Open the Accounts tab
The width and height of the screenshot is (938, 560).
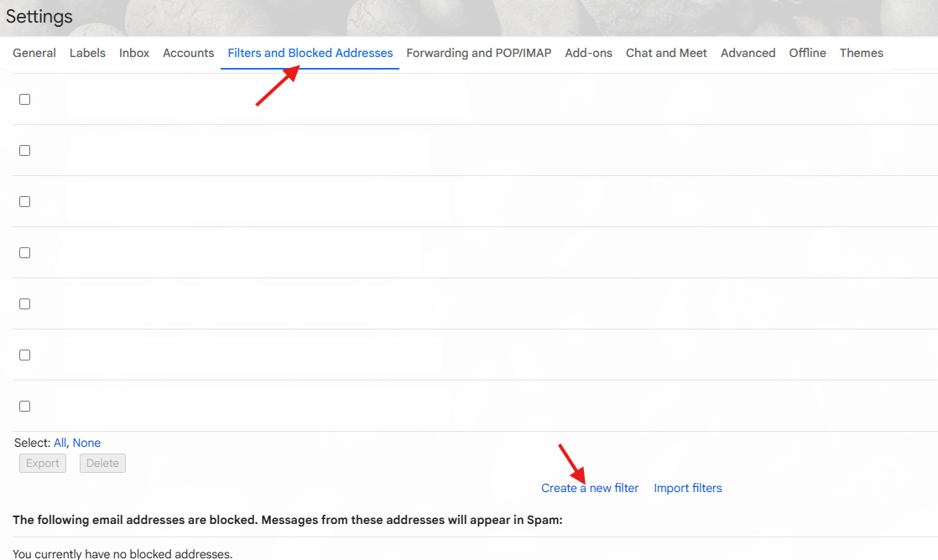pos(189,53)
